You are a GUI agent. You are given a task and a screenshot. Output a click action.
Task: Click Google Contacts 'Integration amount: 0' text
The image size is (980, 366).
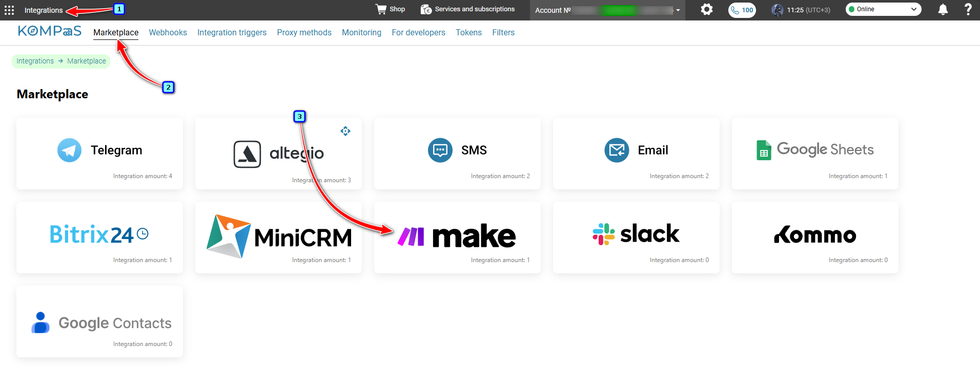(142, 344)
